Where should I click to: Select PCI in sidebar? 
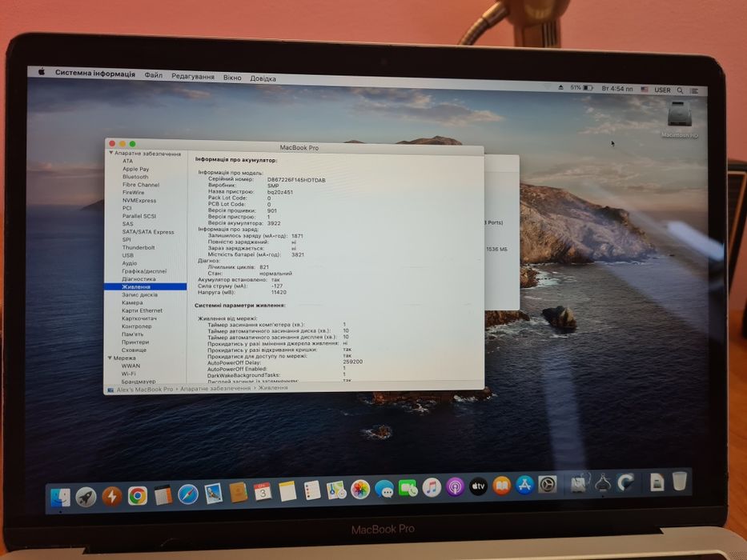coord(127,208)
